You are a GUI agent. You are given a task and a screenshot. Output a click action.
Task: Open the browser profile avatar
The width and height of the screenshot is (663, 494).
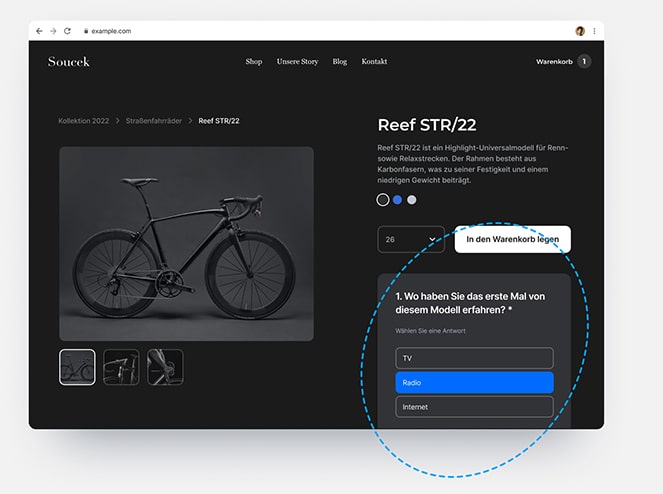pyautogui.click(x=580, y=31)
